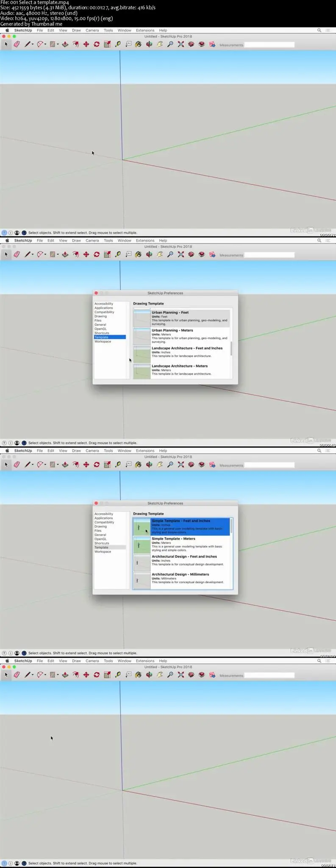
Task: Choose Offset tool above the Urban Planning dialog
Action: coord(75,254)
